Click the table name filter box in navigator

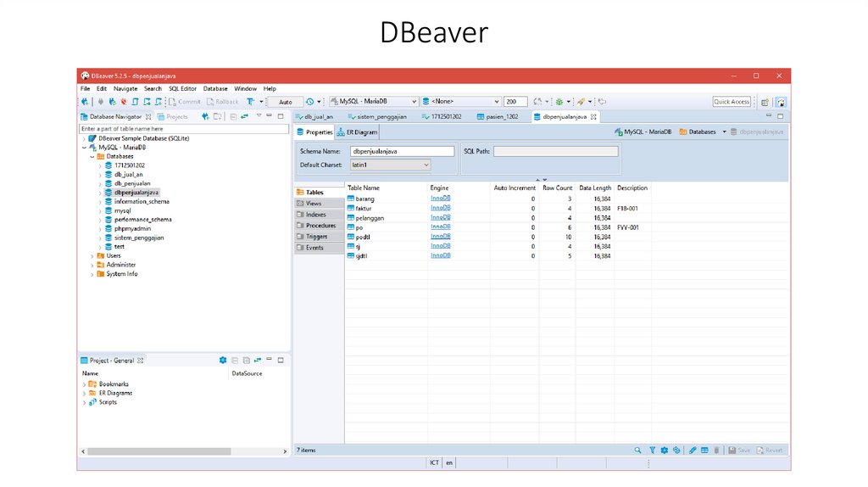(x=184, y=128)
